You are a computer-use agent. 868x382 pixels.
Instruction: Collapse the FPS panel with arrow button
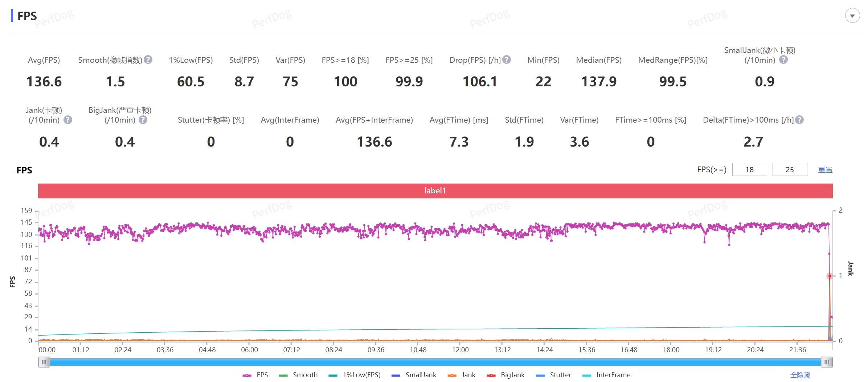coord(852,16)
